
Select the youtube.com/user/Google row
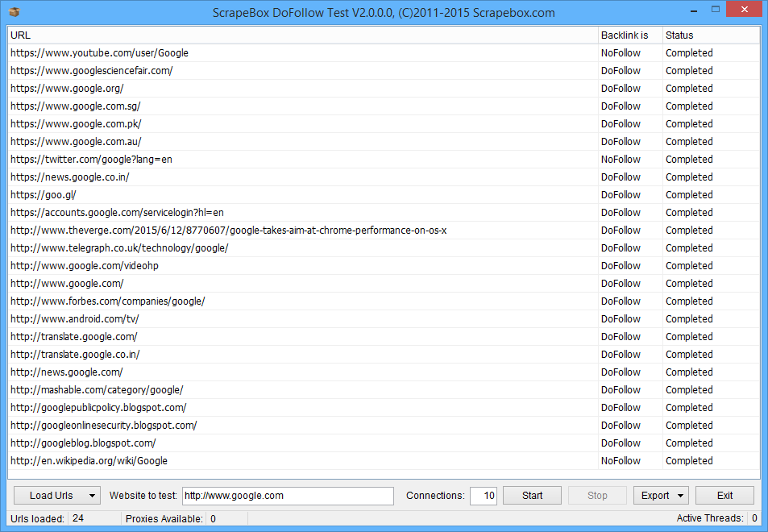100,53
